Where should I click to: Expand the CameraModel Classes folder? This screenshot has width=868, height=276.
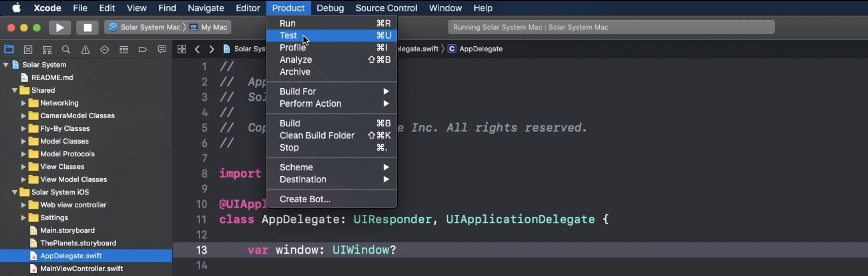point(23,116)
